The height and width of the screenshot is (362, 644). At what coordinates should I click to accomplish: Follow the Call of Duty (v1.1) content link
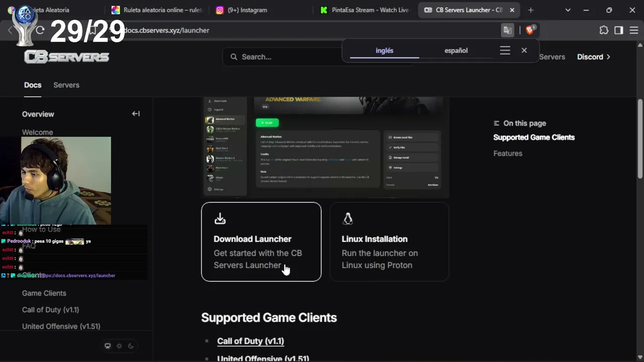coord(251,341)
